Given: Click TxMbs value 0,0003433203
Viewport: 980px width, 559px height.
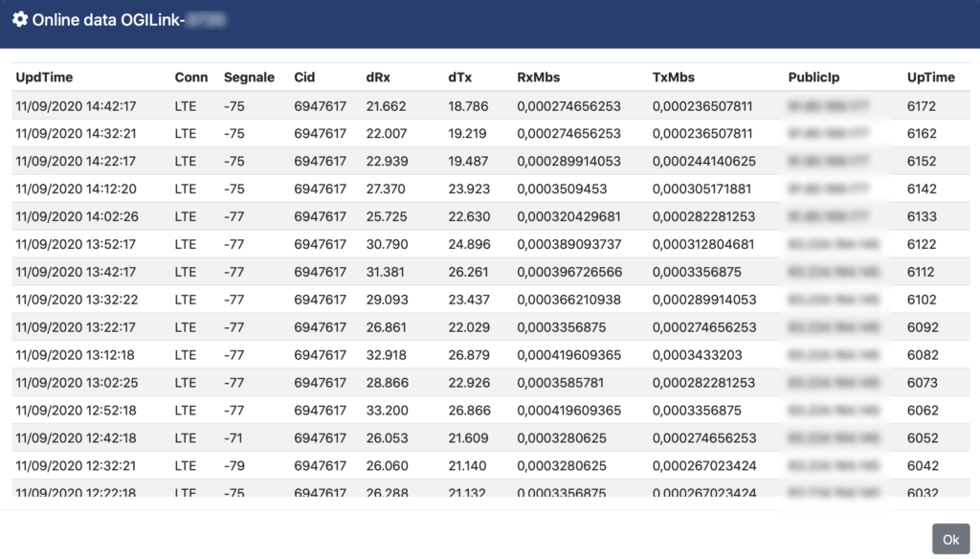Looking at the screenshot, I should pyautogui.click(x=698, y=355).
